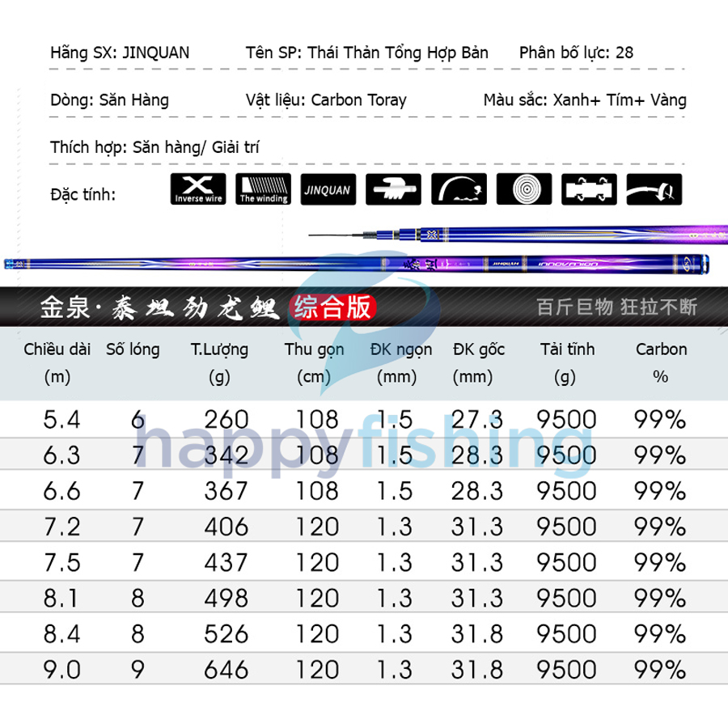Click collapsed length 120 in 7.5 row

(x=318, y=563)
